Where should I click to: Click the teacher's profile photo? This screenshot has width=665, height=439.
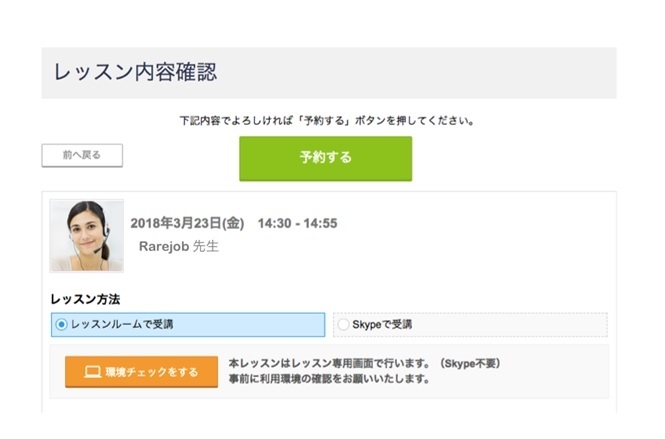(87, 235)
